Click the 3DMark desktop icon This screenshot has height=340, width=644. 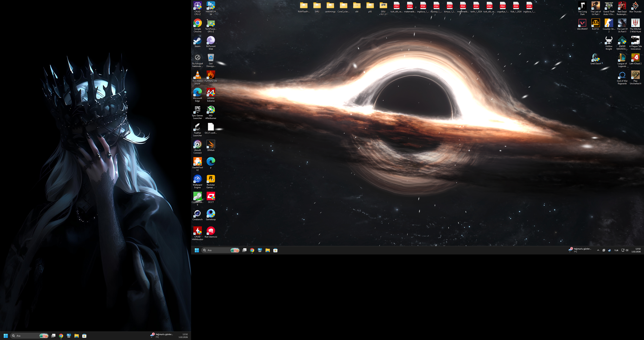(x=211, y=146)
